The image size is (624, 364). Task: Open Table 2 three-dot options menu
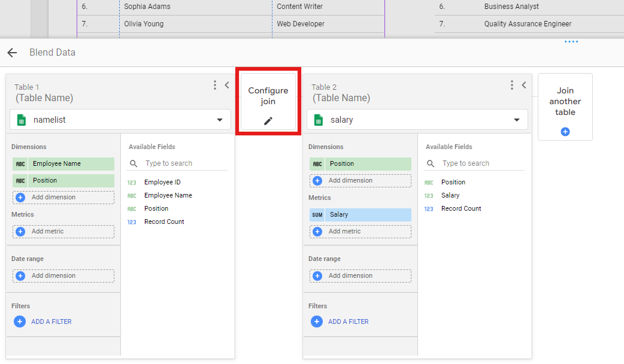(x=511, y=85)
